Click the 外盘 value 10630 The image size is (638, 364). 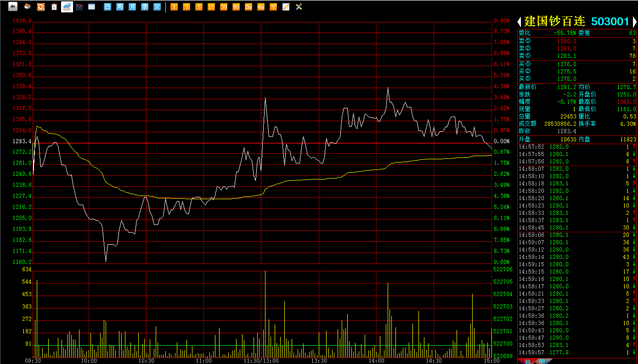point(568,139)
